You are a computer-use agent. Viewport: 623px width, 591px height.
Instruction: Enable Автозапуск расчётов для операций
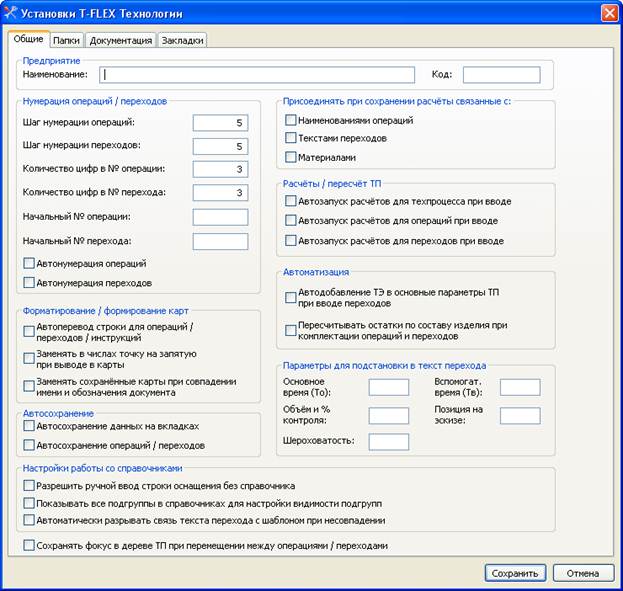point(291,220)
